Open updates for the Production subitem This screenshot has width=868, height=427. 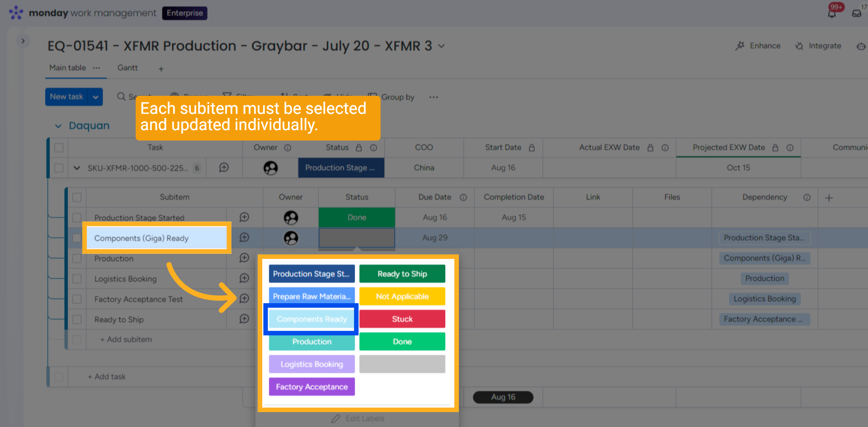point(244,258)
